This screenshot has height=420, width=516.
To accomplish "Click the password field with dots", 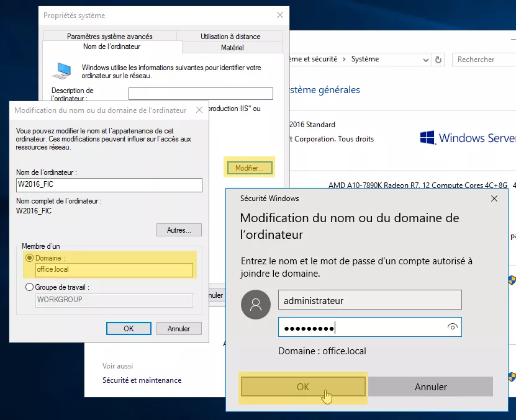I will pyautogui.click(x=369, y=327).
